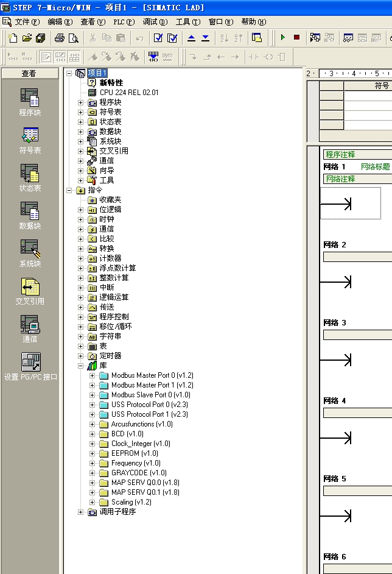Click the Print Preview icon

pos(74,38)
